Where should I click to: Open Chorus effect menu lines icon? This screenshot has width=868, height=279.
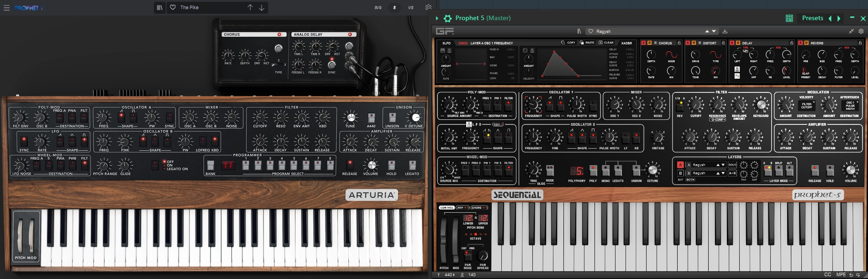point(655,43)
